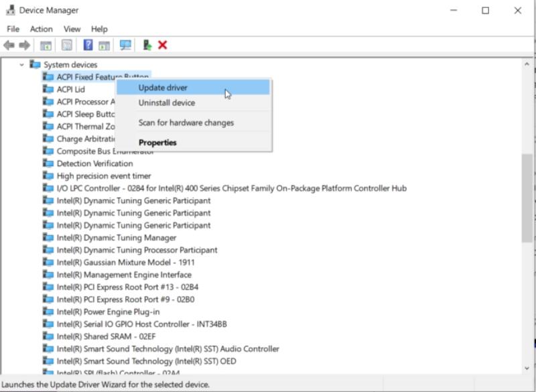Open the Action menu
The image size is (536, 392).
[x=42, y=29]
